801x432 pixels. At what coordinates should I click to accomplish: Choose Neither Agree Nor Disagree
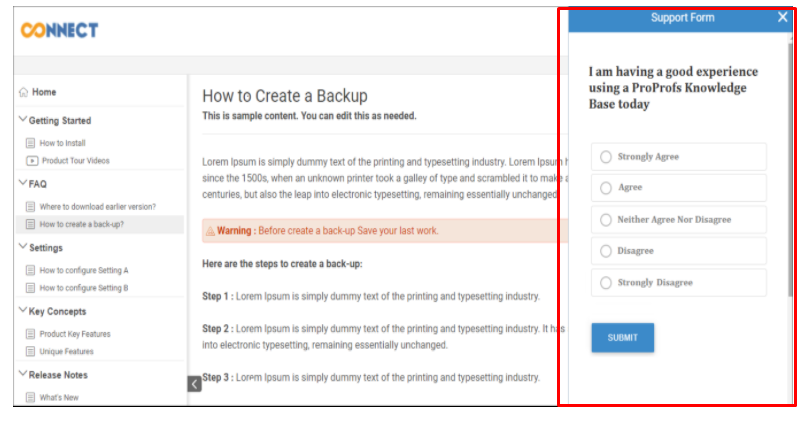click(x=606, y=220)
